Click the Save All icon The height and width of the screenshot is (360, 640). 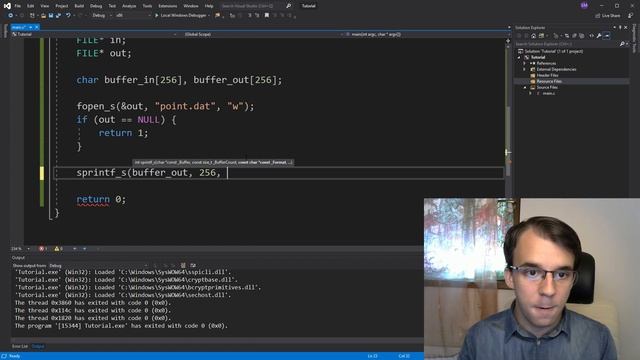point(58,16)
